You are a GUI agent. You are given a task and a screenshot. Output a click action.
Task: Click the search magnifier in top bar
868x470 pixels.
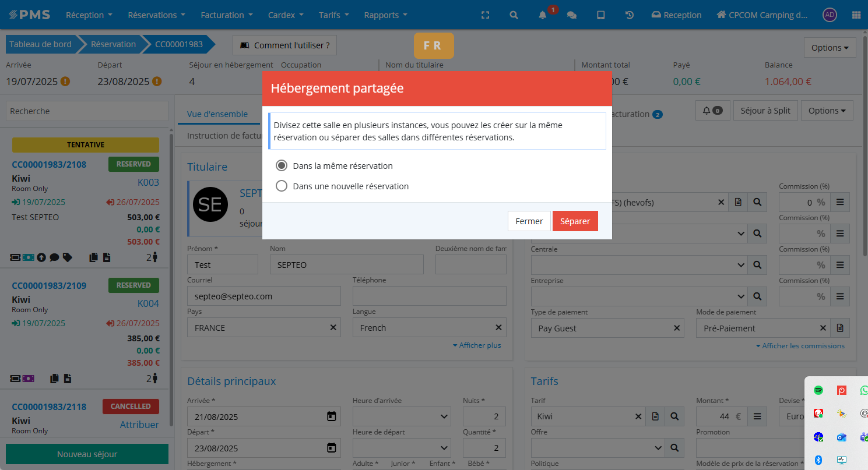tap(514, 15)
